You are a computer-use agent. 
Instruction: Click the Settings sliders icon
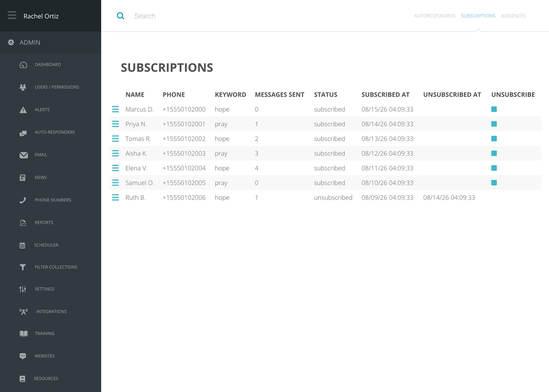(23, 289)
